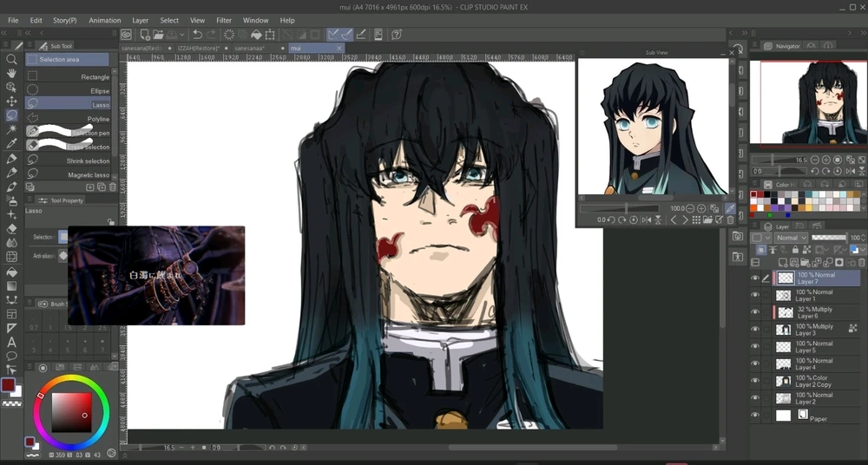Flip horizontally in the Sub View panel
This screenshot has width=868, height=465.
[x=646, y=219]
